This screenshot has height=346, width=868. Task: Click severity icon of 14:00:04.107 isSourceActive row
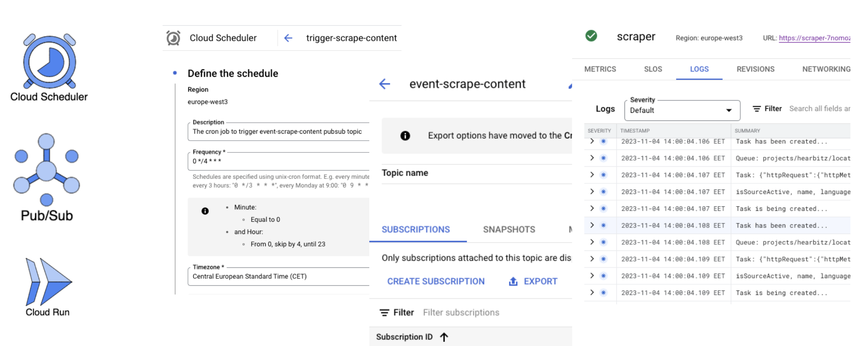(x=604, y=191)
